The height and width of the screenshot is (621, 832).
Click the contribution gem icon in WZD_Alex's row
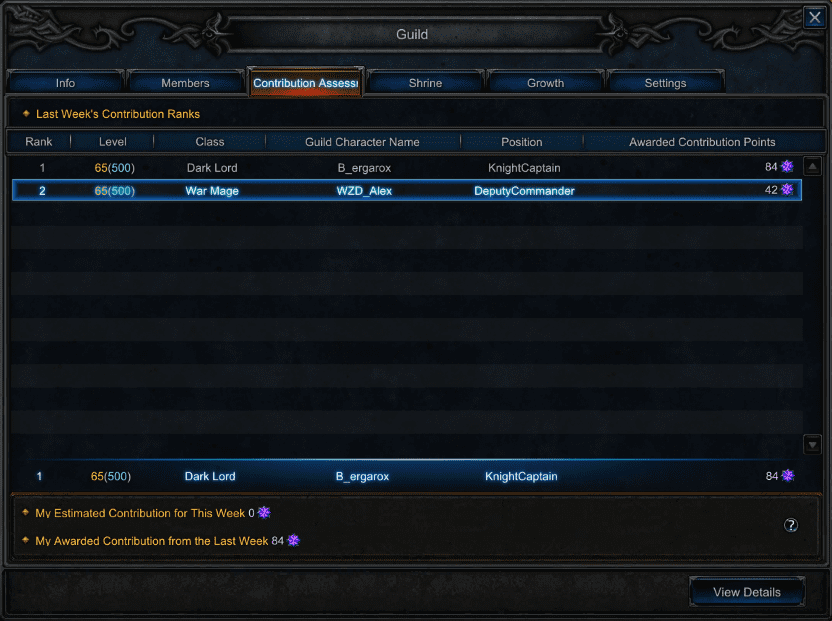click(787, 189)
